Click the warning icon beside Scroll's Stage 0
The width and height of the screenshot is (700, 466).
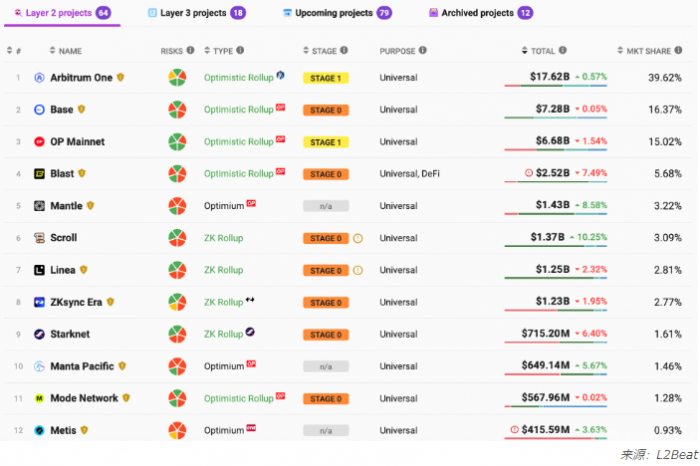pos(358,238)
